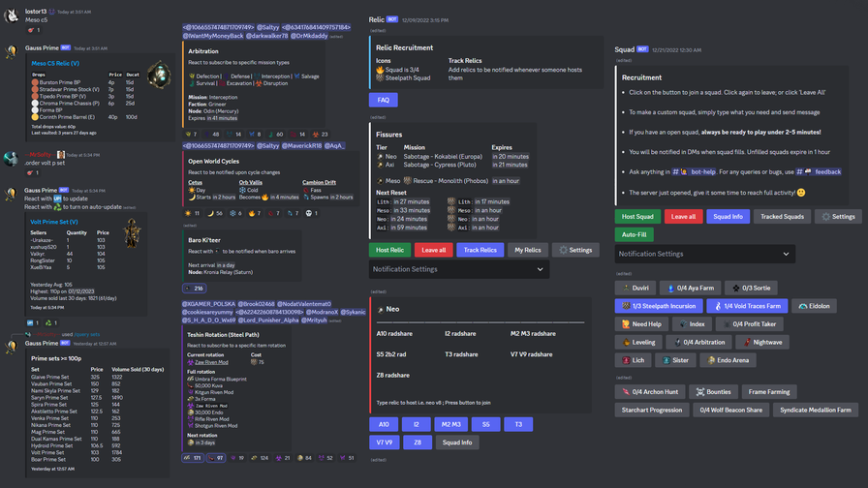
Task: Click the UP update reaction under Volt Prime Set
Action: (33, 322)
